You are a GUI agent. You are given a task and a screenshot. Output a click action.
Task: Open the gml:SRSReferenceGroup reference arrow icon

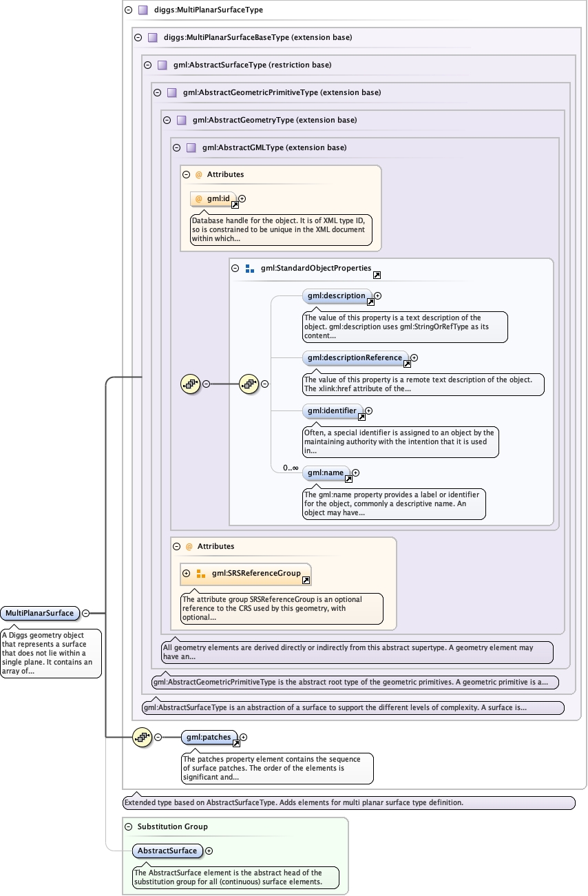pos(306,581)
